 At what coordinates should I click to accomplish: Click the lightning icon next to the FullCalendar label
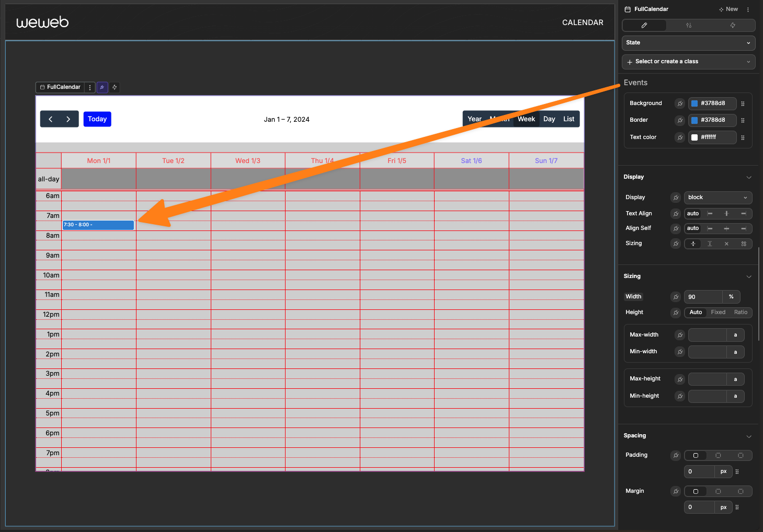[115, 87]
